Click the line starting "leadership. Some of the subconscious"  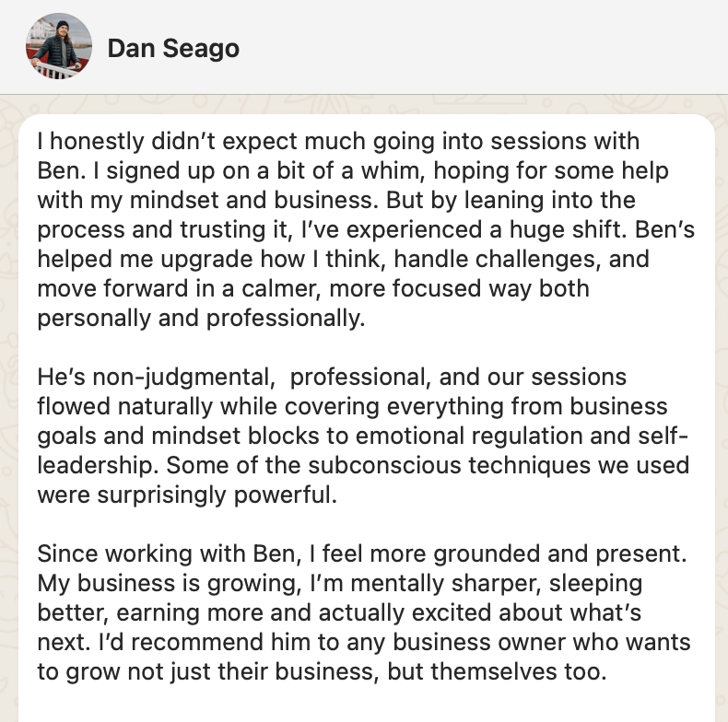pos(362,466)
